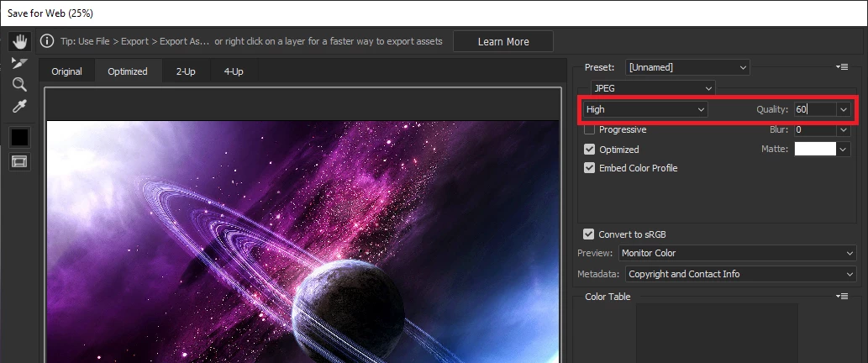868x363 pixels.
Task: Select the Zoom tool
Action: [x=19, y=84]
